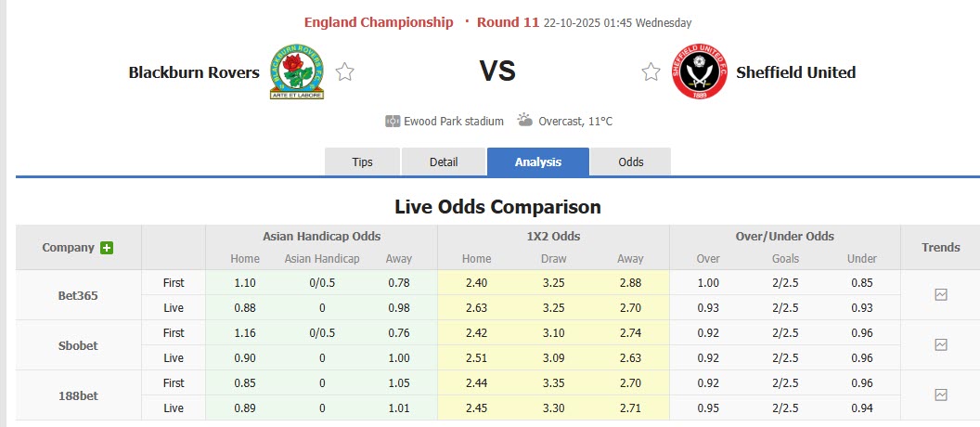Click the Bet365 company name
The width and height of the screenshot is (980, 427).
pyautogui.click(x=78, y=295)
